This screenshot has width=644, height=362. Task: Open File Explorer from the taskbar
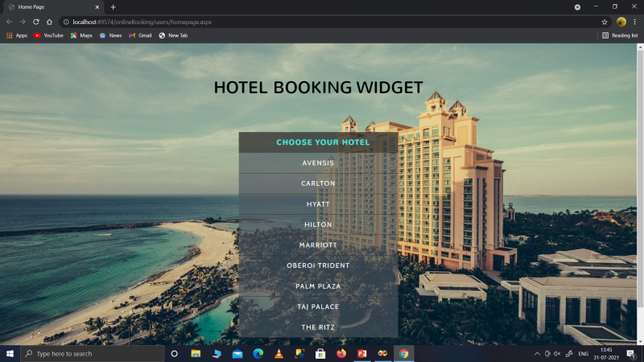pyautogui.click(x=196, y=353)
